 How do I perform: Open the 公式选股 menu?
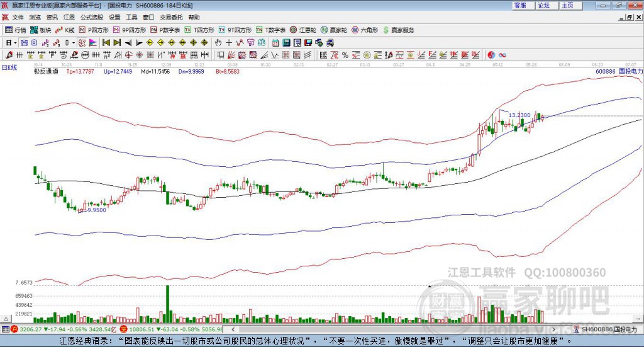[x=92, y=17]
